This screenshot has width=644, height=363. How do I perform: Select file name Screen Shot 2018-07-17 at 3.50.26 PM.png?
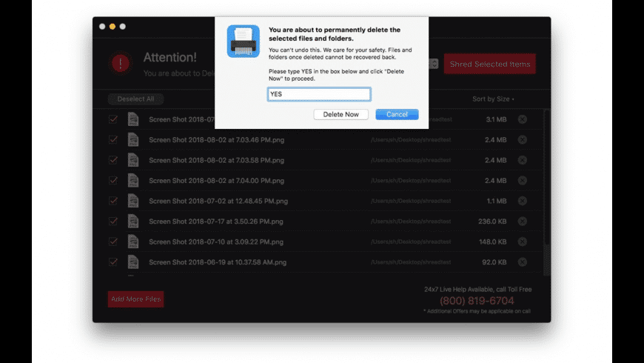click(216, 222)
